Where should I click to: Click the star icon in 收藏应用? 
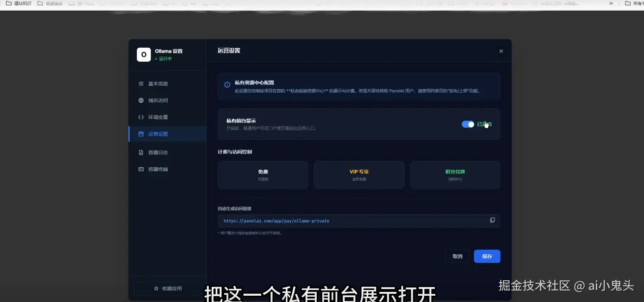[156, 288]
